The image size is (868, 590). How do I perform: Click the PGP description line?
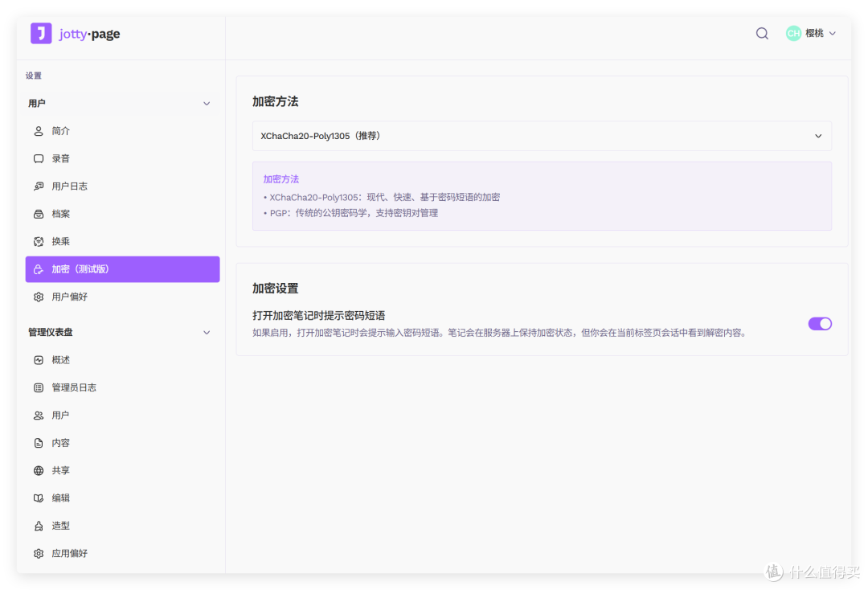tap(351, 213)
